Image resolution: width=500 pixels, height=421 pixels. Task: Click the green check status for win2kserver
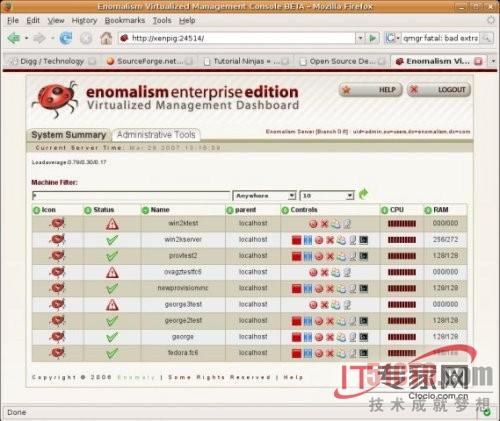click(x=112, y=240)
